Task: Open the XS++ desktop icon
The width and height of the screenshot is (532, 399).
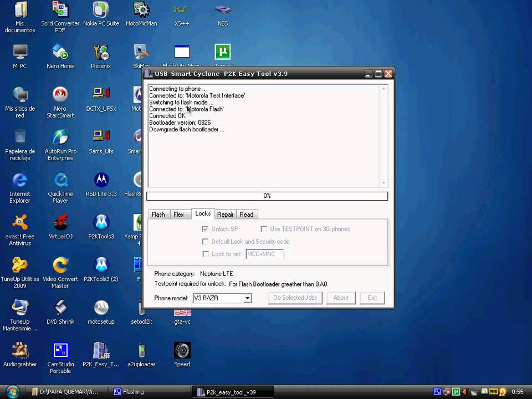Action: 182,13
